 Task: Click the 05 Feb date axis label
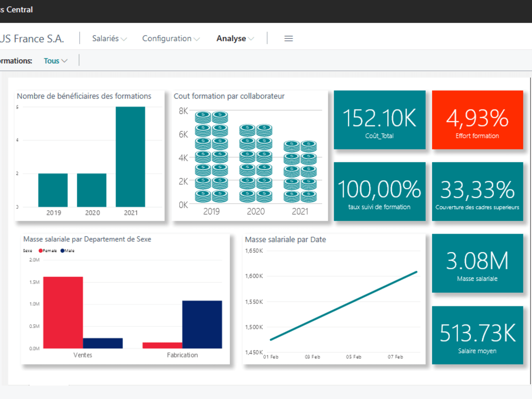pos(354,357)
